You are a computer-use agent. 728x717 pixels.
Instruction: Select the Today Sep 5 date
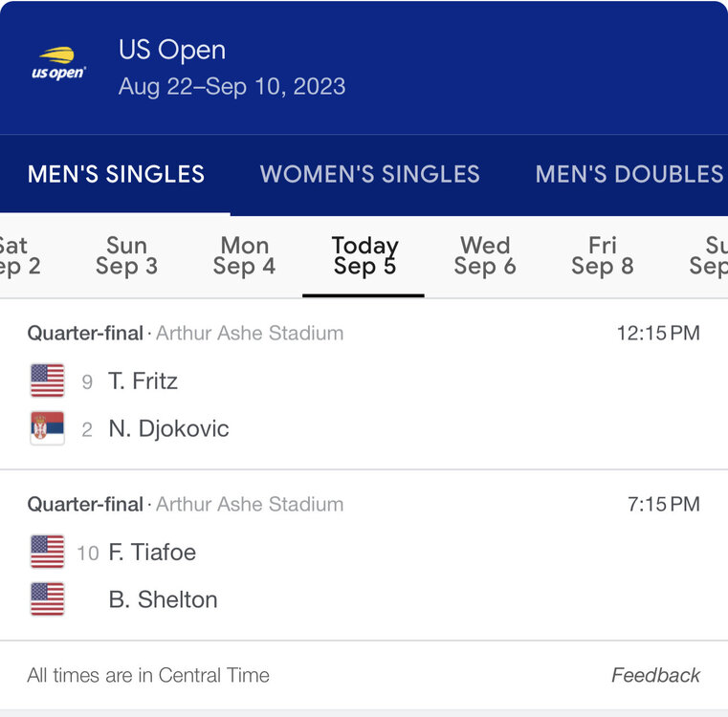tap(364, 256)
